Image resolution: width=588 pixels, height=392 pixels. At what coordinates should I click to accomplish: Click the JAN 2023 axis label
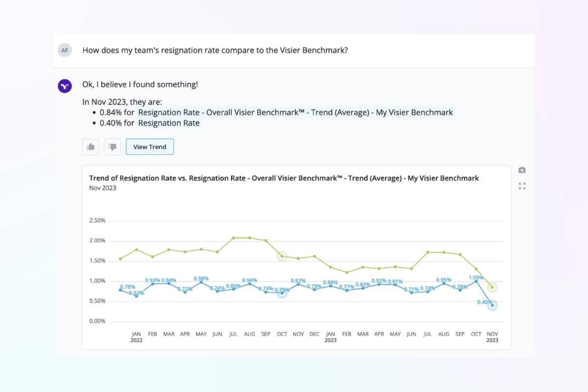[331, 337]
